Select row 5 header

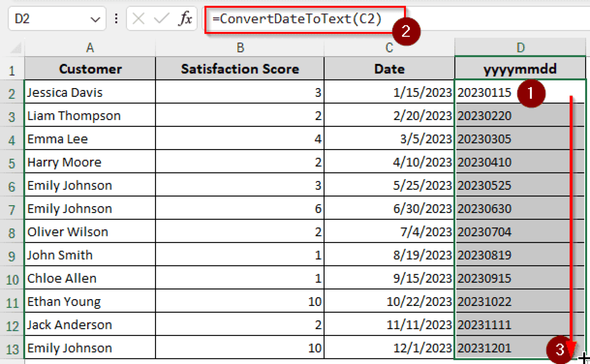coord(12,162)
